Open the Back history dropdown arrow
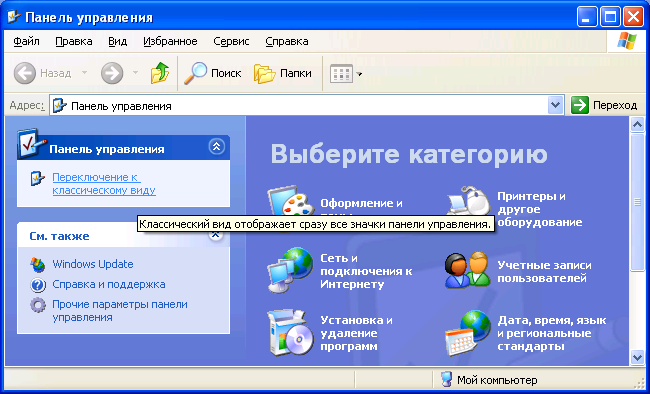 tap(84, 73)
